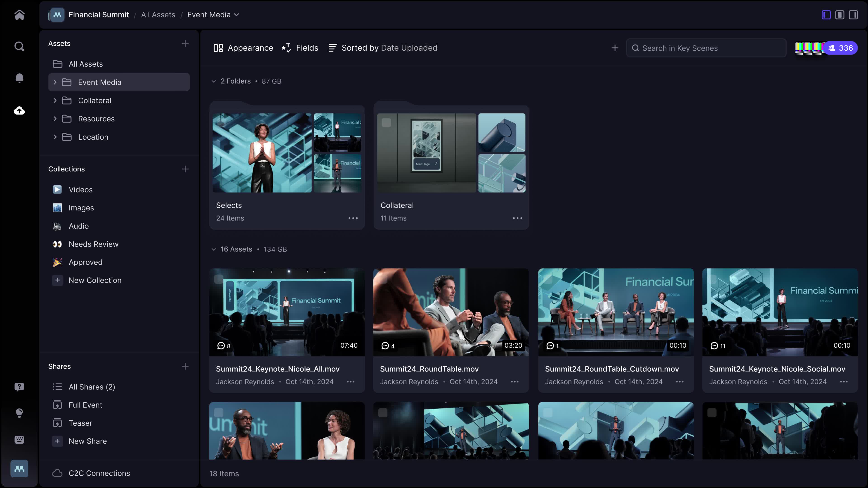Open the help question icon
The image size is (868, 488).
point(19,387)
